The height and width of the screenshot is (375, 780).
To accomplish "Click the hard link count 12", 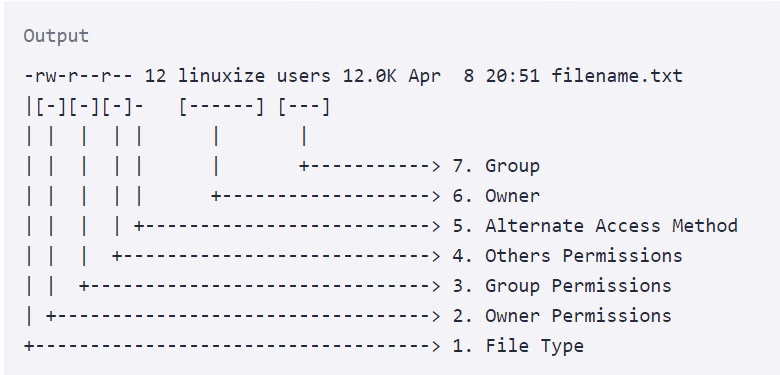I will point(156,76).
